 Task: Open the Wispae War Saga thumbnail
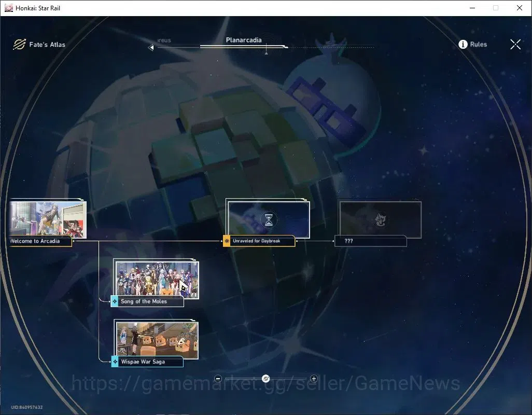click(x=157, y=340)
